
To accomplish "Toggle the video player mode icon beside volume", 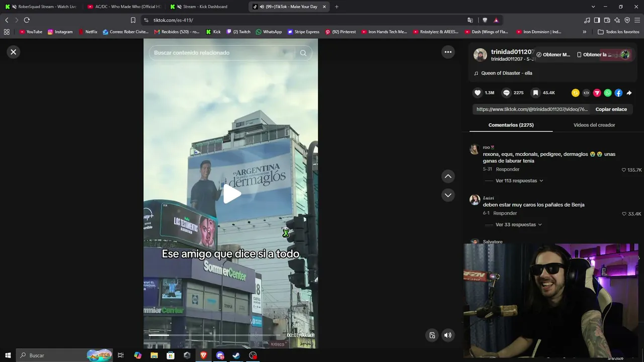I will pos(432,335).
